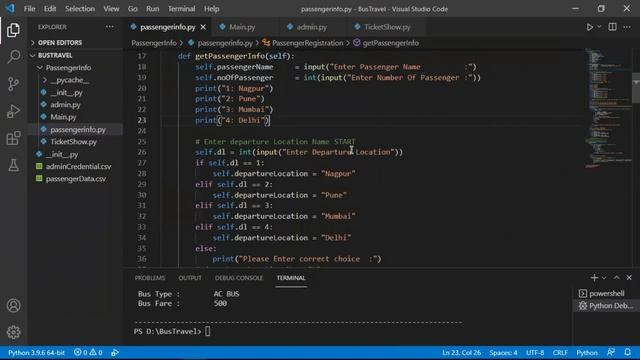Open the Run and Debug view
This screenshot has width=640, height=360.
pos(13,111)
